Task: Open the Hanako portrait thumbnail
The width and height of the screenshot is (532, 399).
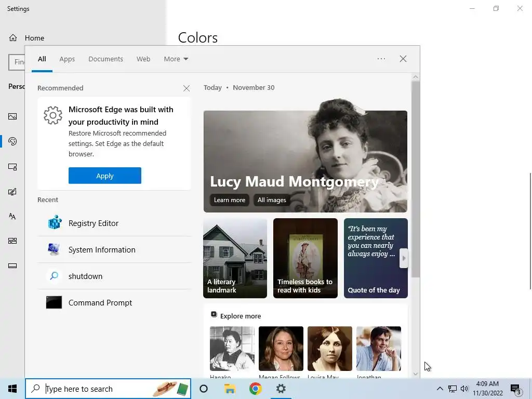Action: pos(232,349)
